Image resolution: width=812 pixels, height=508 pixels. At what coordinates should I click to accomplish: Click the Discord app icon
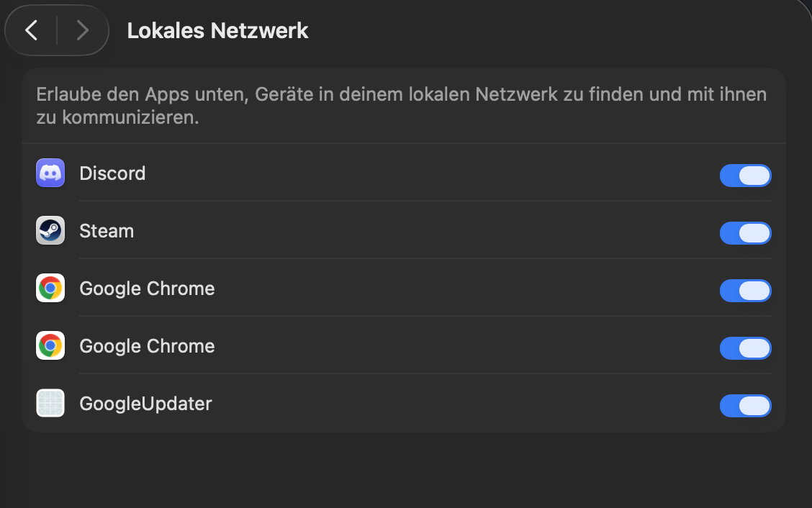pos(50,173)
